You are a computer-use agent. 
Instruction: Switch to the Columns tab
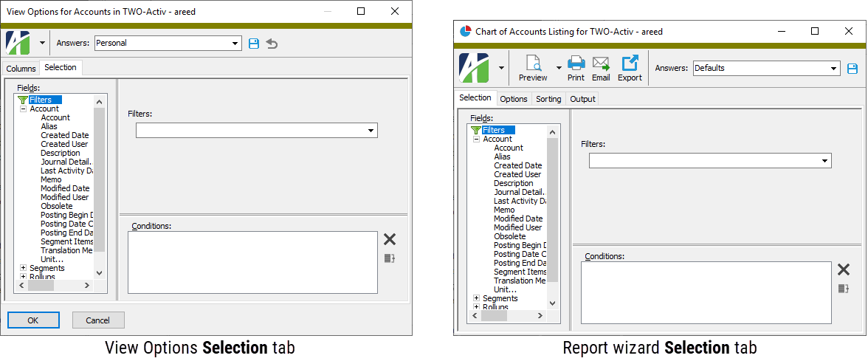(x=21, y=69)
